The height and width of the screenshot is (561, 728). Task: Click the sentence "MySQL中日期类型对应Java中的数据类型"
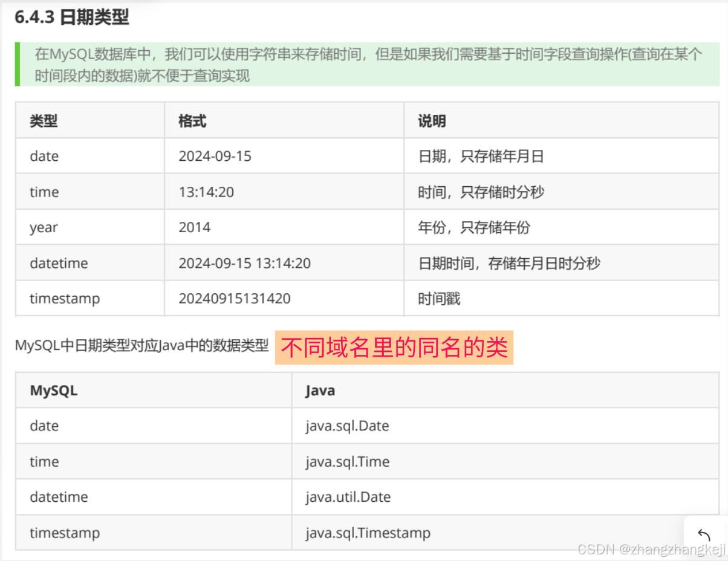pyautogui.click(x=142, y=346)
